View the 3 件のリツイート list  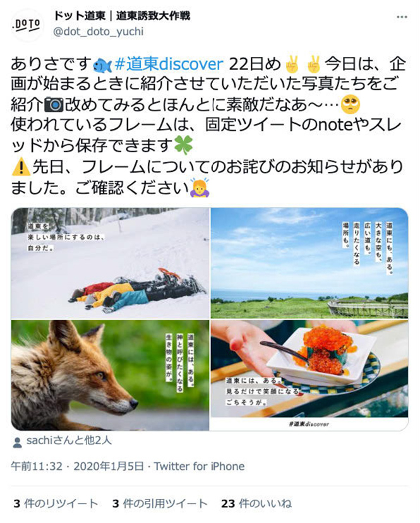pyautogui.click(x=56, y=503)
